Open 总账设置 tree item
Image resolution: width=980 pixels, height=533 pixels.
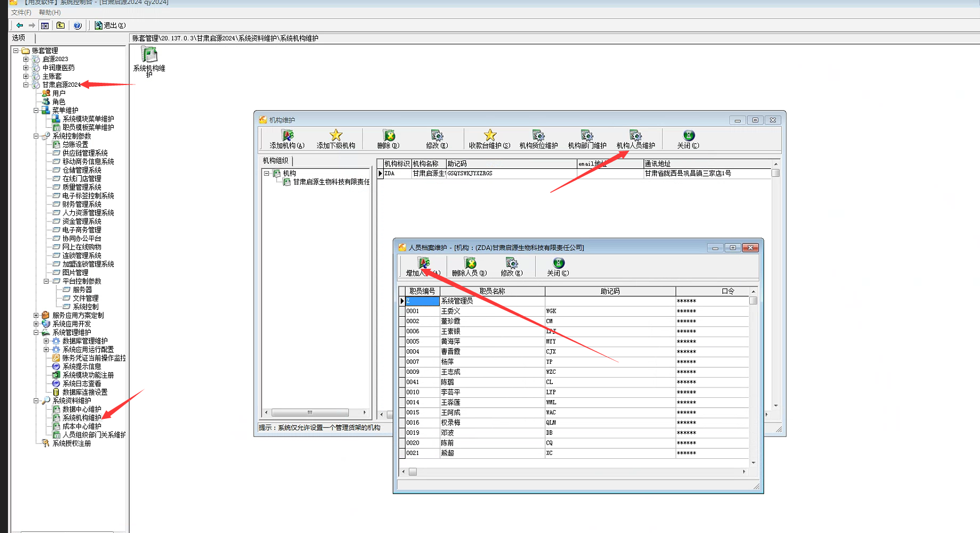[x=75, y=145]
